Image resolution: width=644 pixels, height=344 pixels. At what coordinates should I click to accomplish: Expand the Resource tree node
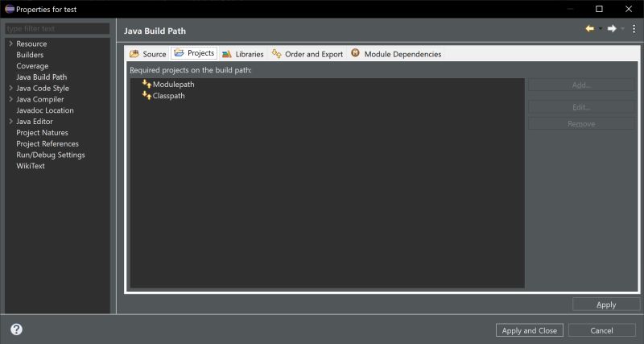coord(10,44)
